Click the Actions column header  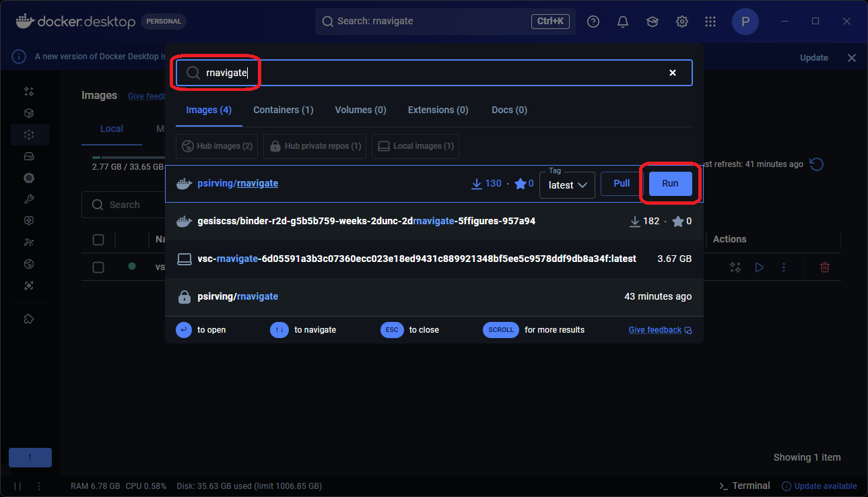pyautogui.click(x=730, y=239)
